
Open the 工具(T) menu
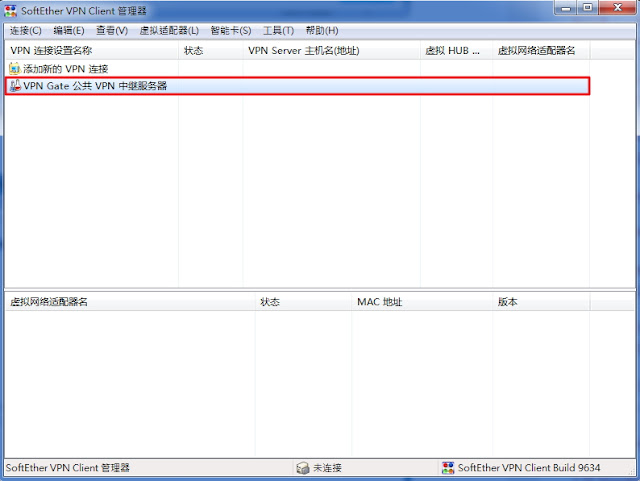click(x=278, y=31)
